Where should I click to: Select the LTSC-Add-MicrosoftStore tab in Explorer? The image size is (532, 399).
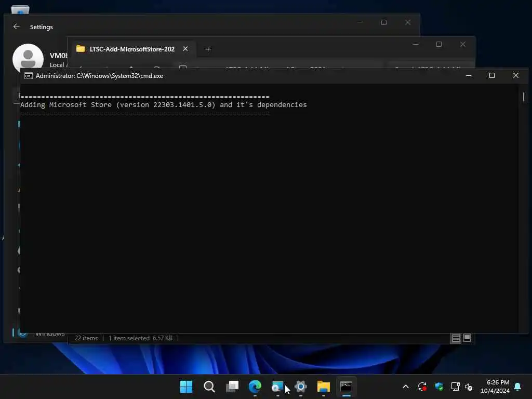pyautogui.click(x=131, y=49)
